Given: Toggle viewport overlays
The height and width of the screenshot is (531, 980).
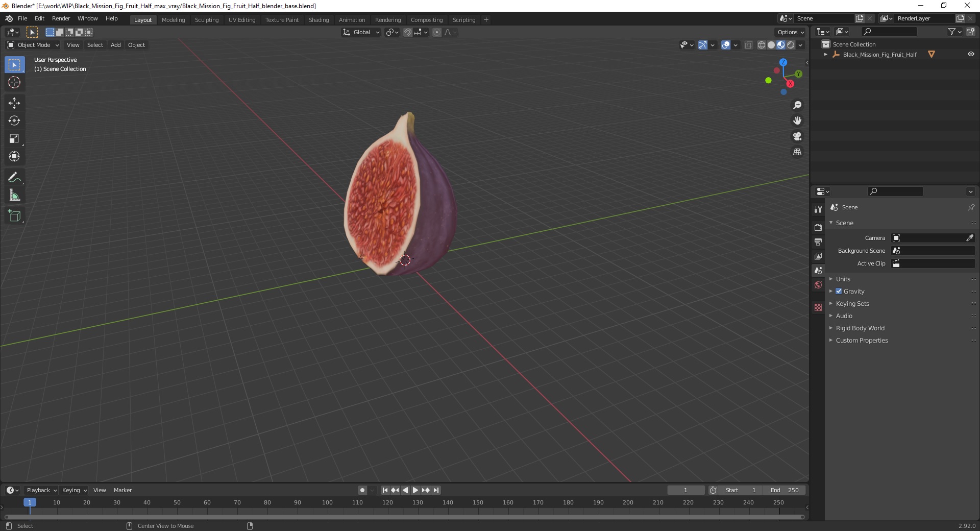Looking at the screenshot, I should tap(726, 45).
